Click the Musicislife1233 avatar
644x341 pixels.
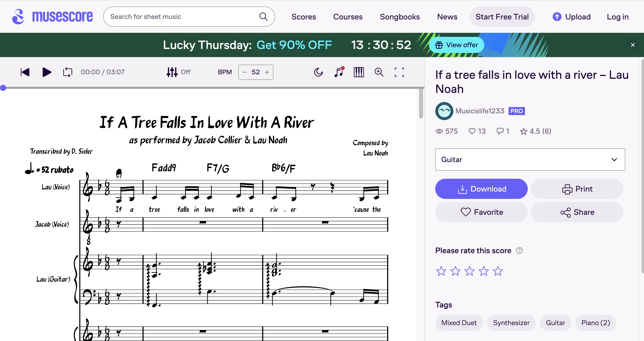pos(444,111)
